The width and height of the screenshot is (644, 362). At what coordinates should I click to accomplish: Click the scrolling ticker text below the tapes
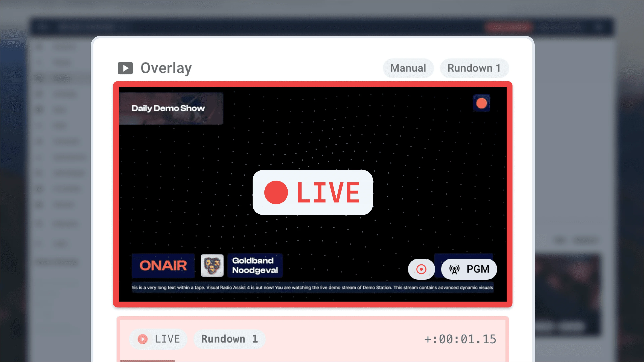312,288
